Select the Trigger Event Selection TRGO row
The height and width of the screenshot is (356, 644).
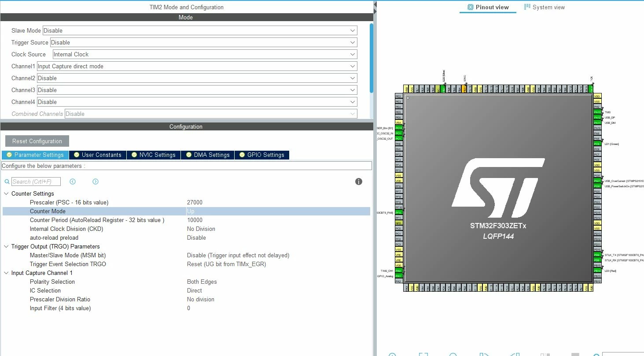[x=186, y=264]
